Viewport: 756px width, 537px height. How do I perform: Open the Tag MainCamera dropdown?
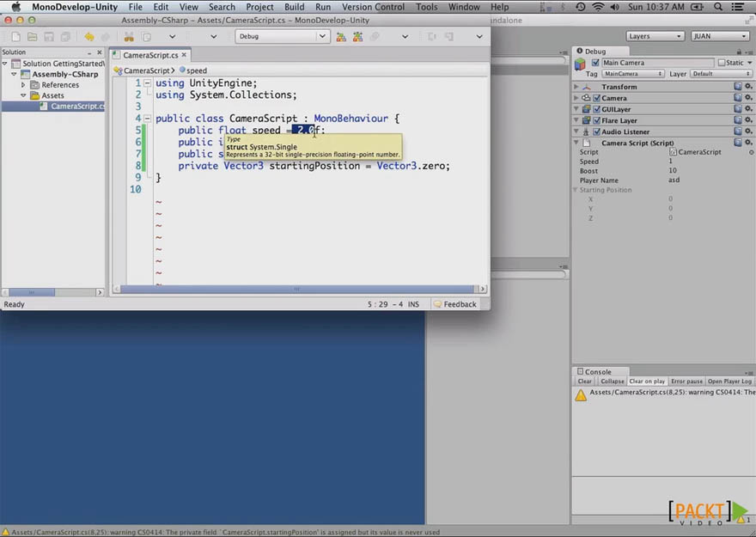pyautogui.click(x=632, y=74)
